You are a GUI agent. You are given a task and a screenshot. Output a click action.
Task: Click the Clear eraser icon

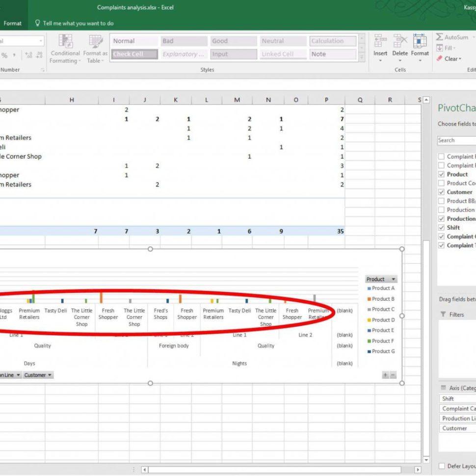pyautogui.click(x=440, y=59)
